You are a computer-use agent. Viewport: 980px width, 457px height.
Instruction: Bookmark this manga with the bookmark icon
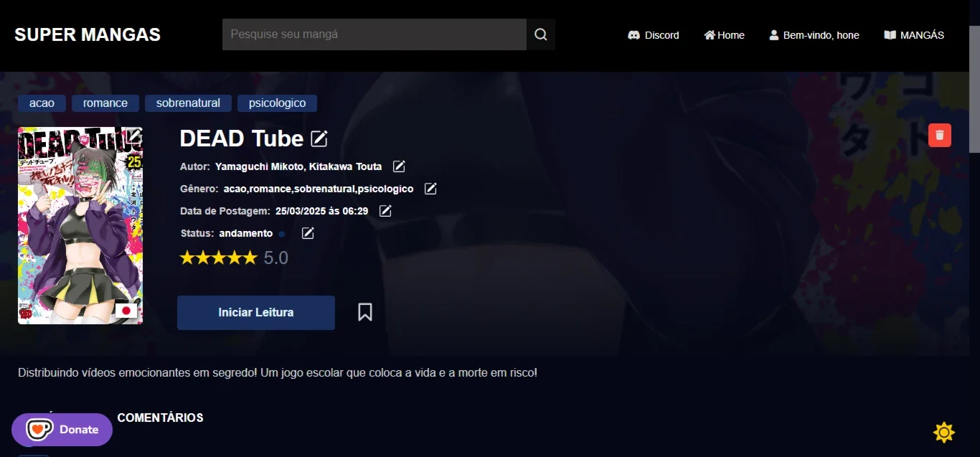365,312
